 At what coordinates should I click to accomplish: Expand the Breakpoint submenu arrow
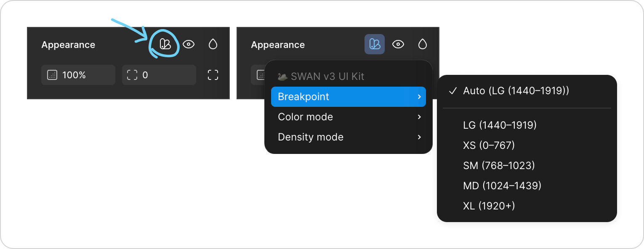pos(419,97)
